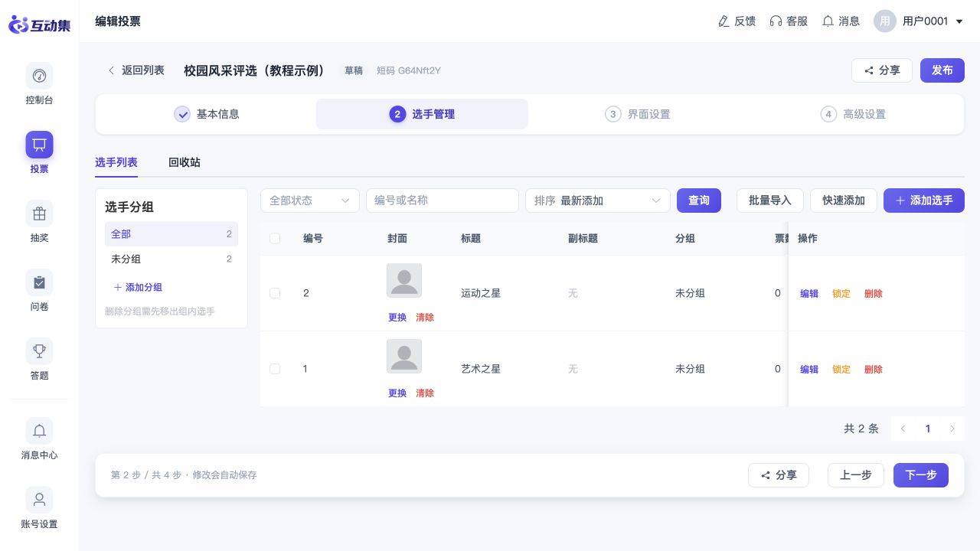Click the 消息 bell icon in header
This screenshot has height=551, width=980.
tap(828, 21)
